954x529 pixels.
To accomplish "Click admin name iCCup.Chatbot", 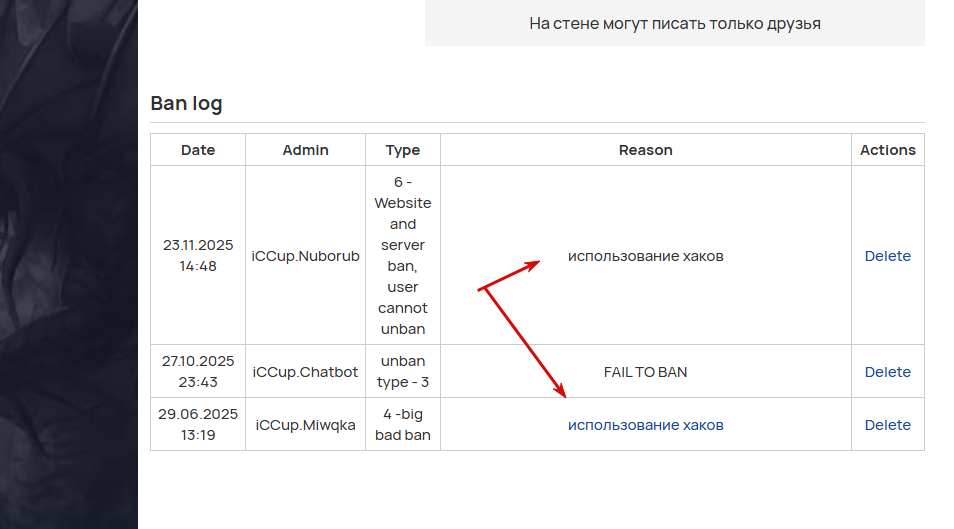I will click(305, 371).
